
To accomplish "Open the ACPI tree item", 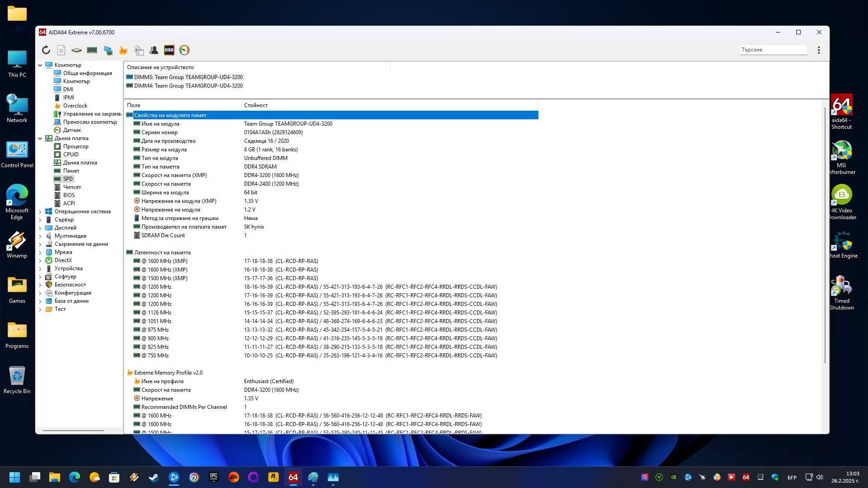I will (x=69, y=203).
